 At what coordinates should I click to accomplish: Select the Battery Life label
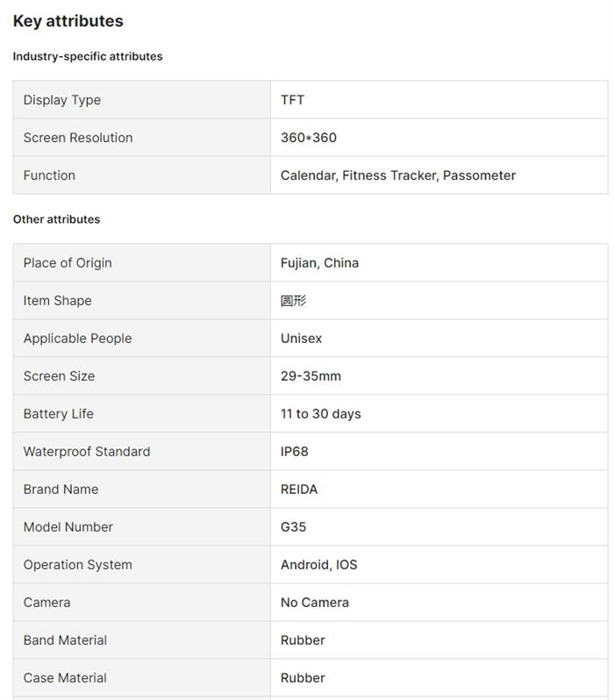[59, 414]
